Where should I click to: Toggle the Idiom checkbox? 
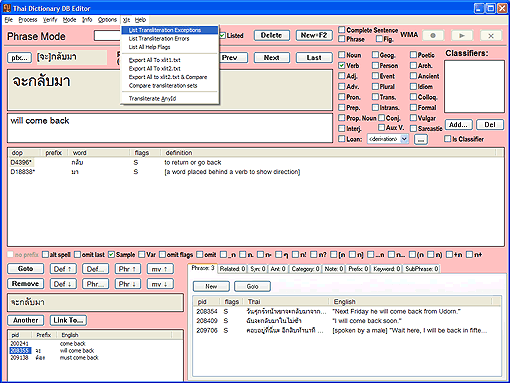coord(413,86)
